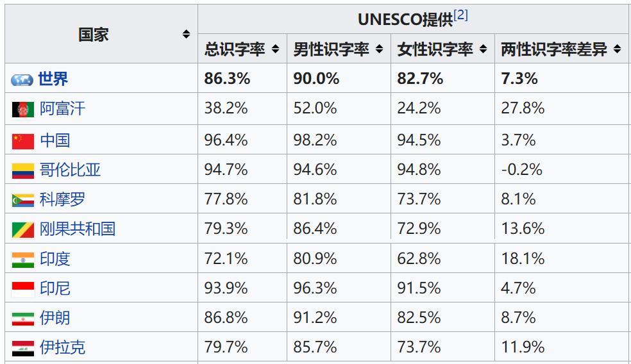The height and width of the screenshot is (364, 631).
Task: Sort by 女性识字率 column arrows
Action: [483, 49]
